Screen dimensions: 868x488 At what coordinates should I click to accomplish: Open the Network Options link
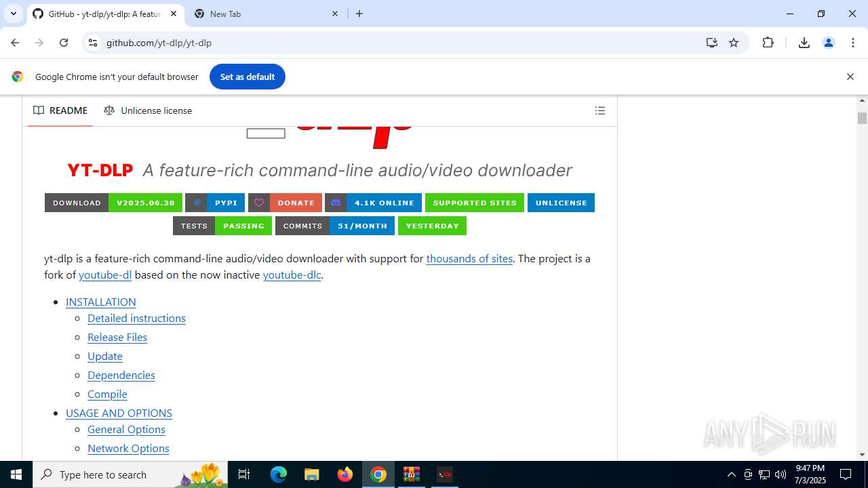pyautogui.click(x=128, y=449)
